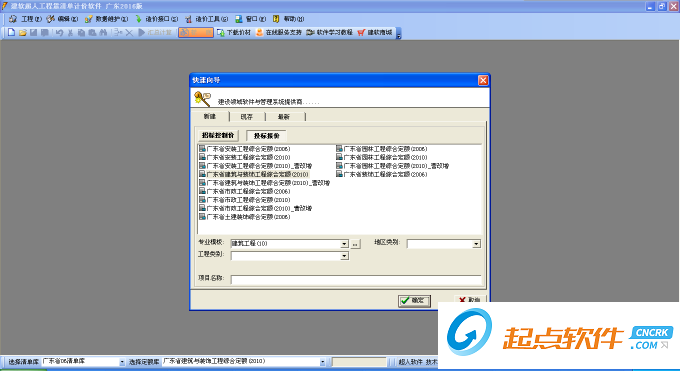Open the 编辑 menu
This screenshot has width=680, height=371.
(x=62, y=19)
